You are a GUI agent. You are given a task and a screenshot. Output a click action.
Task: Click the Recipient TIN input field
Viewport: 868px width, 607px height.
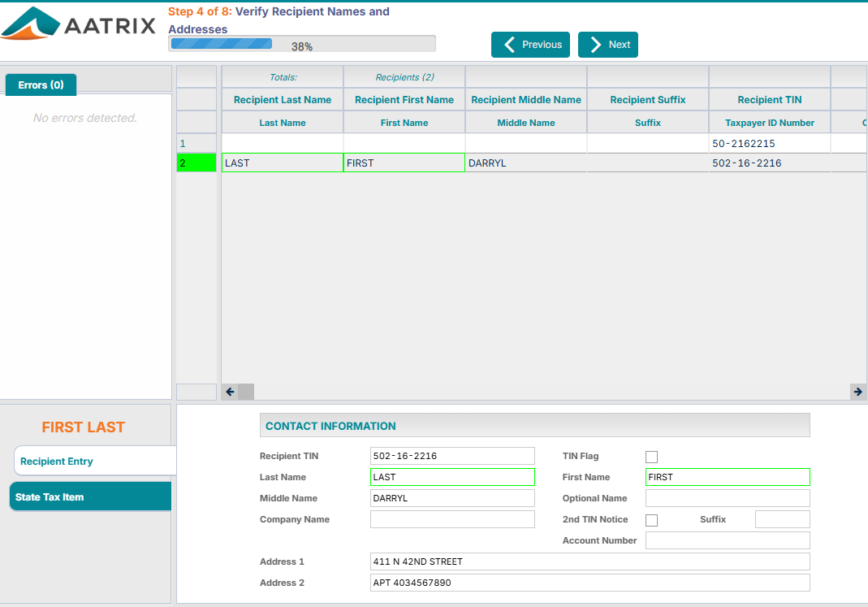tap(452, 456)
